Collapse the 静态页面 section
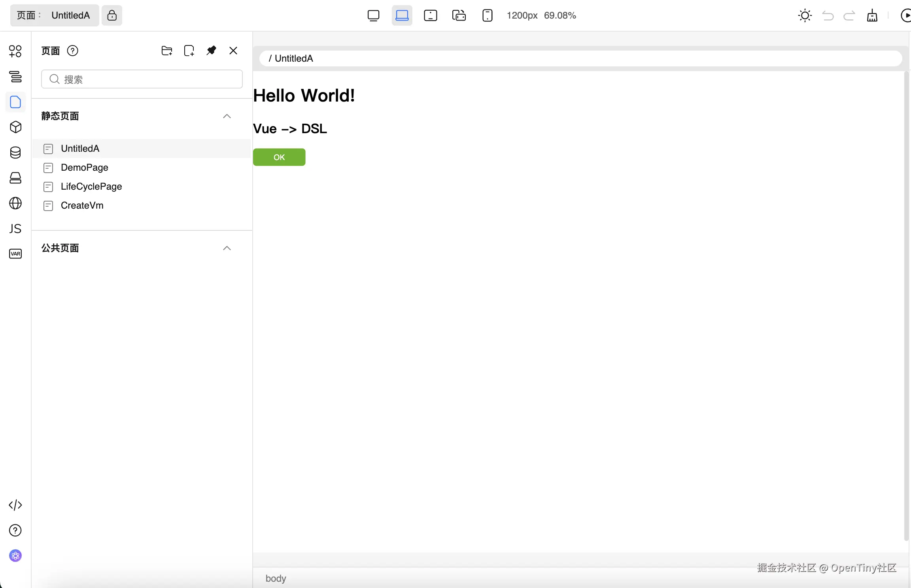Screen dimensions: 911x588 pyautogui.click(x=227, y=116)
